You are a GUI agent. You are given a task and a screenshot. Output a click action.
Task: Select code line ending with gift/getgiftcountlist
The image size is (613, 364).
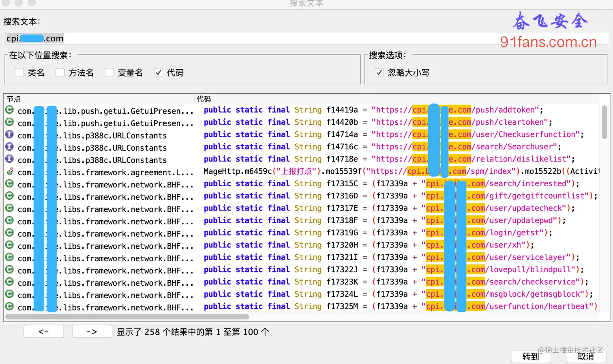401,196
